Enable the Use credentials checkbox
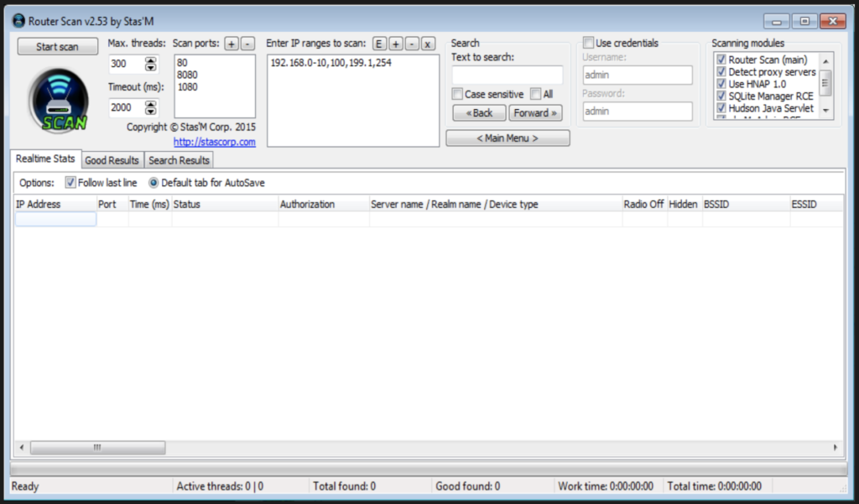Image resolution: width=859 pixels, height=504 pixels. tap(588, 43)
